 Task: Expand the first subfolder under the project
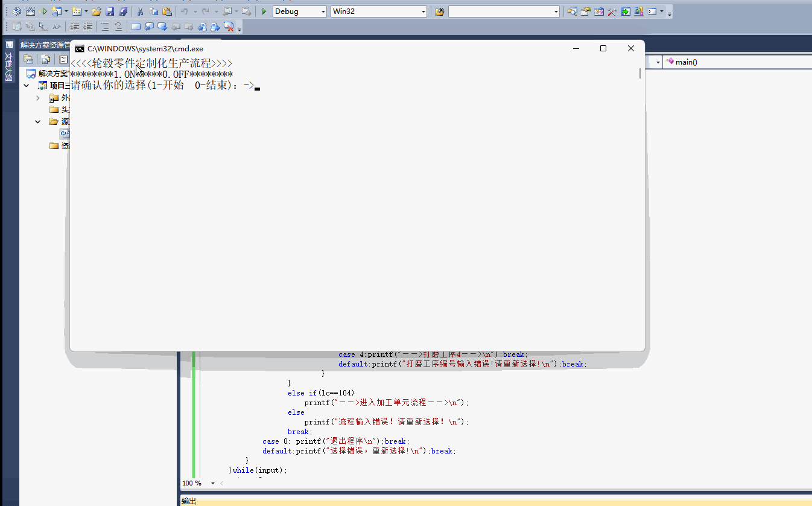[38, 98]
